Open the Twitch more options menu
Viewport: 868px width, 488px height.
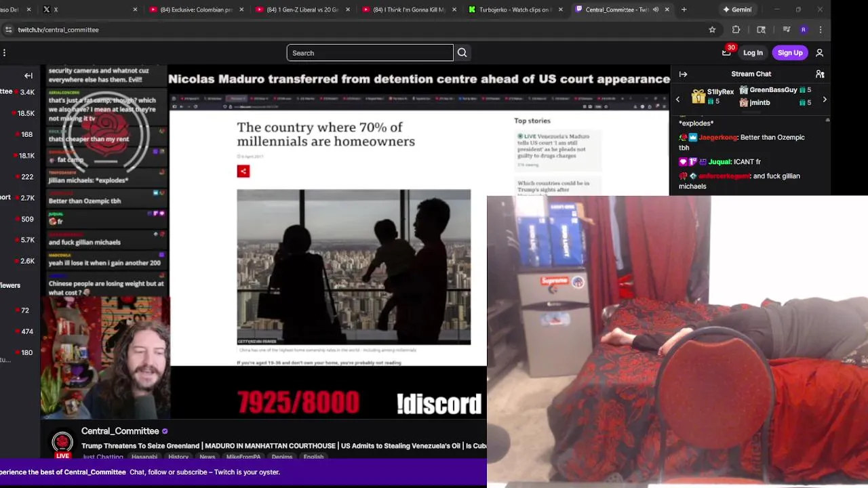point(5,53)
